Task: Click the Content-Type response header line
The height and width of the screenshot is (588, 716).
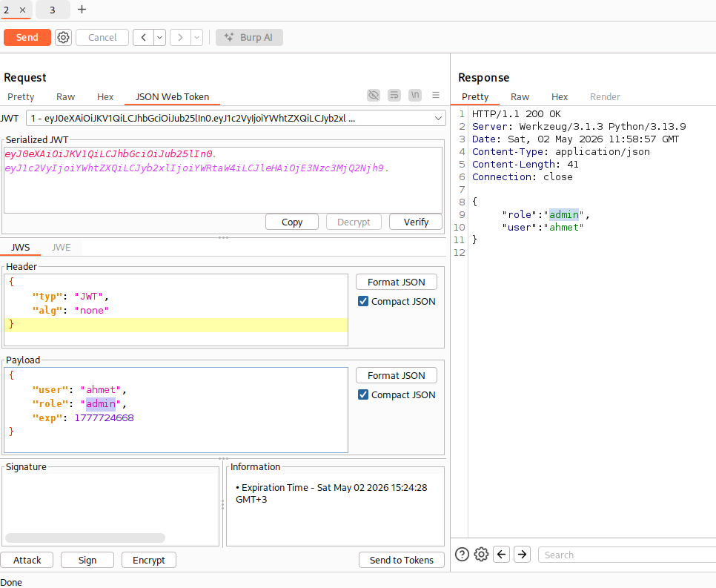Action: click(561, 152)
